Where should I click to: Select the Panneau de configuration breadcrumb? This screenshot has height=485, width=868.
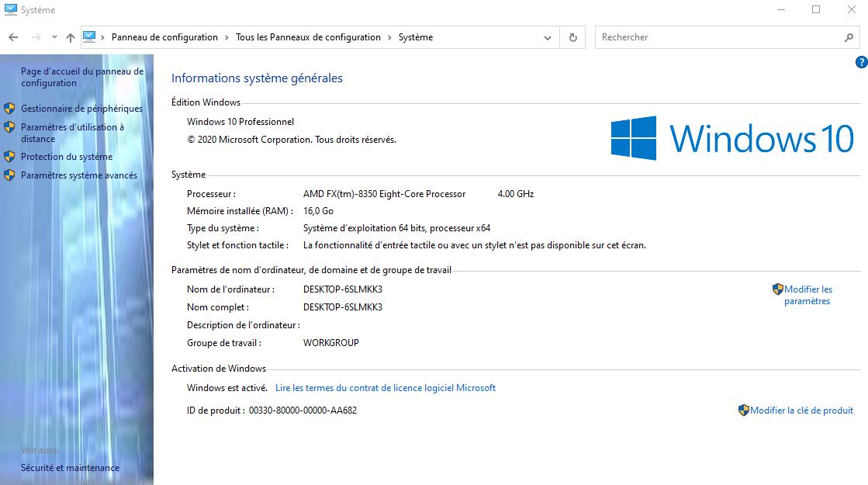pyautogui.click(x=165, y=37)
